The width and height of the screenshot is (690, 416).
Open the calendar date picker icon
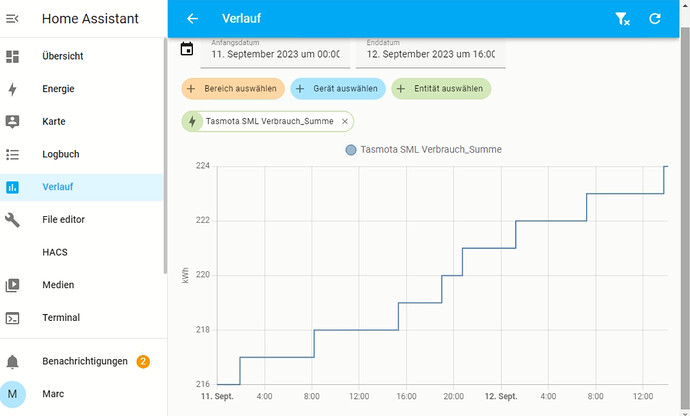[x=186, y=49]
